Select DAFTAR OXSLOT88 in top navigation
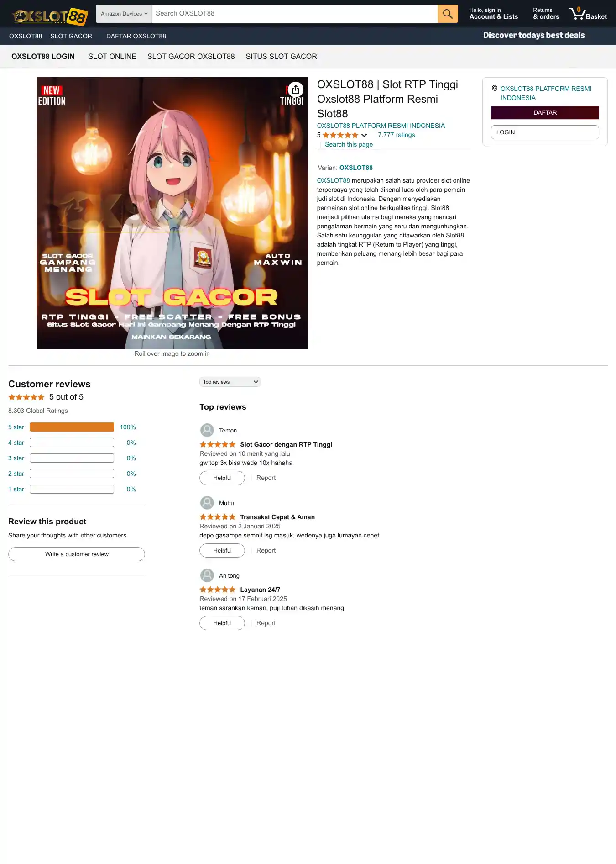 tap(136, 36)
